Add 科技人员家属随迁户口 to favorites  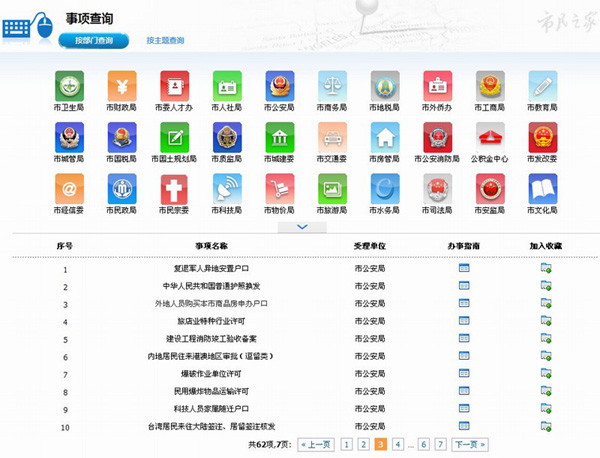click(x=545, y=408)
